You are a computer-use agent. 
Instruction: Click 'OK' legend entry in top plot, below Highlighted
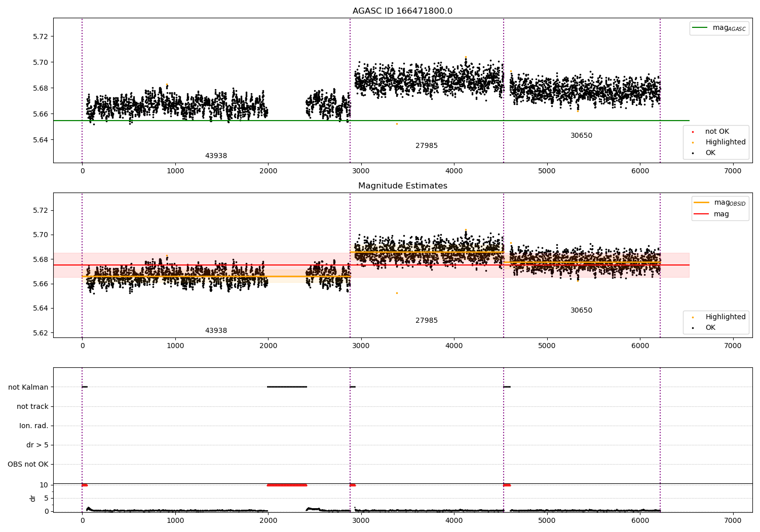coord(710,153)
